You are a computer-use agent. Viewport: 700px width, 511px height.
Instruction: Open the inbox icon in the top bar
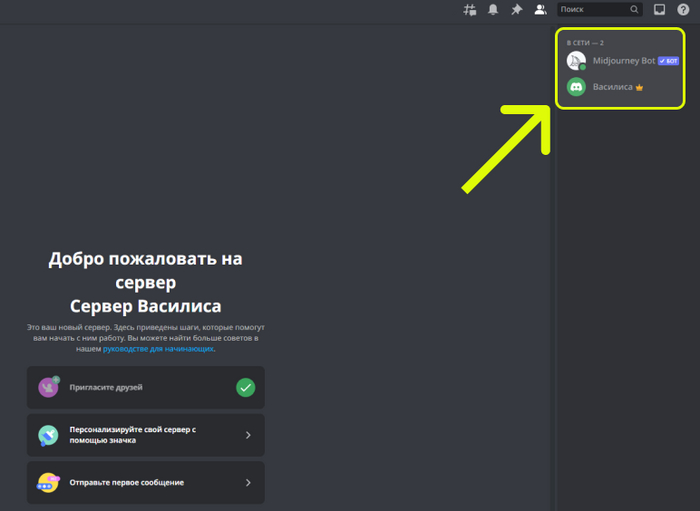pyautogui.click(x=660, y=10)
